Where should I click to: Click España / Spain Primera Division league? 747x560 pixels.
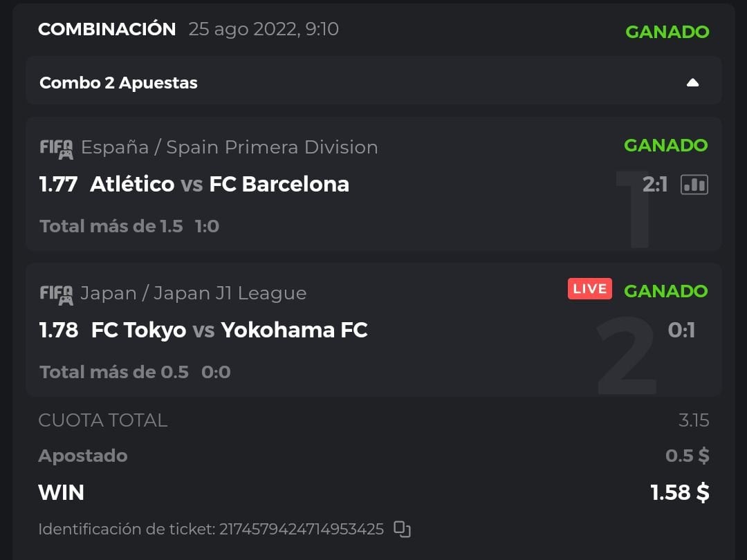click(229, 147)
